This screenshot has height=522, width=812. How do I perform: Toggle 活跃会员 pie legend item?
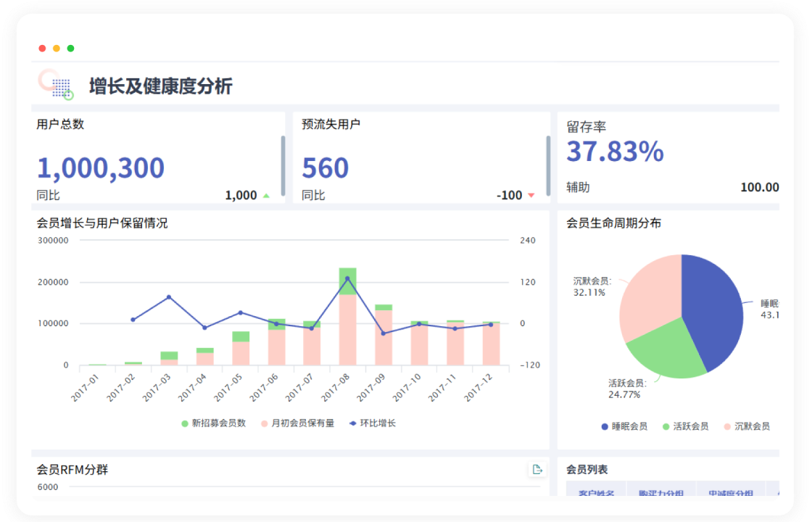pos(686,426)
